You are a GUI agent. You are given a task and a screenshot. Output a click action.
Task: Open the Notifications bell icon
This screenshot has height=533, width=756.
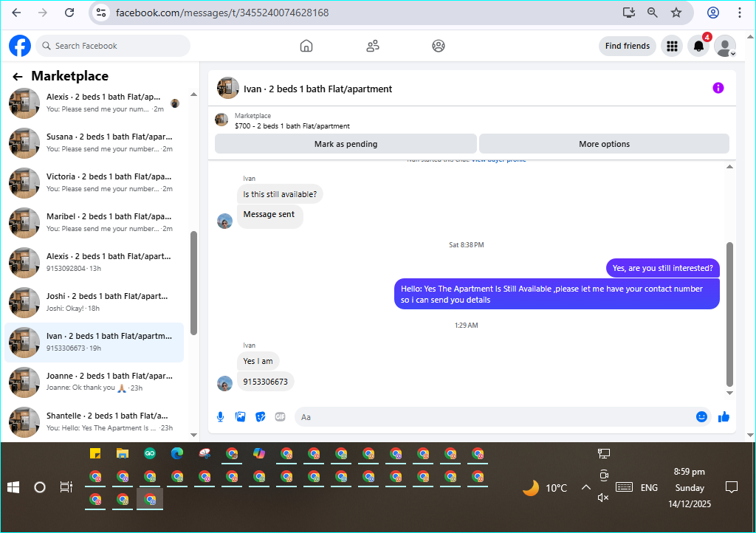698,46
